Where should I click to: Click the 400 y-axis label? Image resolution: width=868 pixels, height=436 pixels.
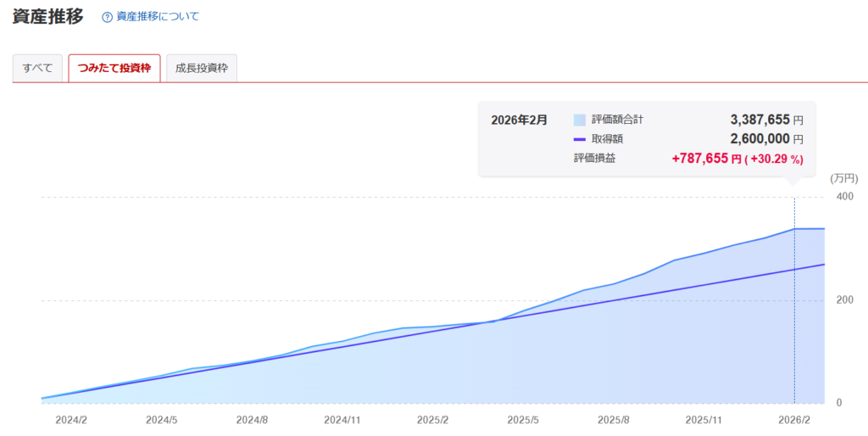(x=844, y=197)
